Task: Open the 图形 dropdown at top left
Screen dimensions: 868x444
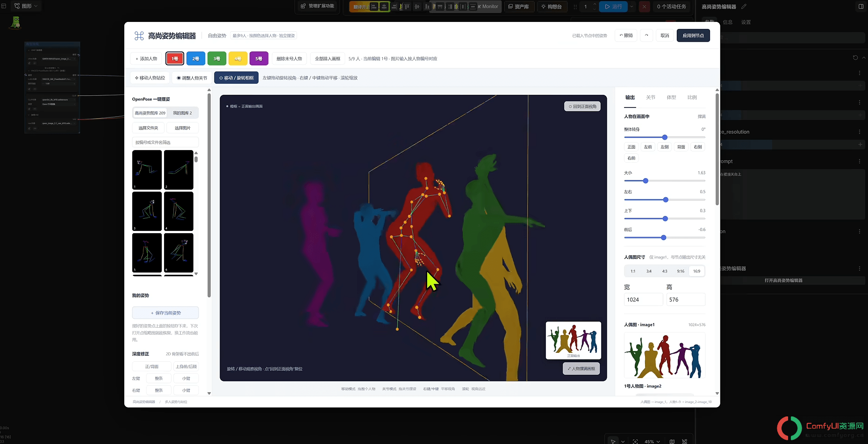Action: pos(26,6)
